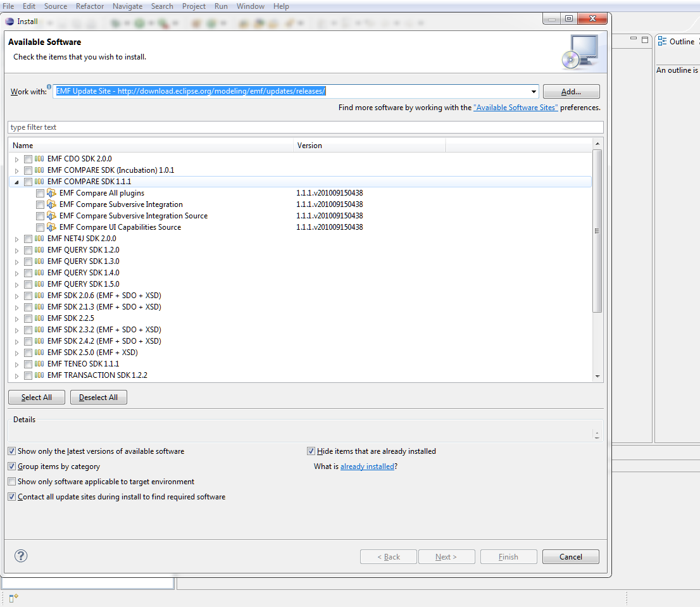Click the software list vertical scrollbar thumb
Screen dimensions: 700x607
click(597, 231)
